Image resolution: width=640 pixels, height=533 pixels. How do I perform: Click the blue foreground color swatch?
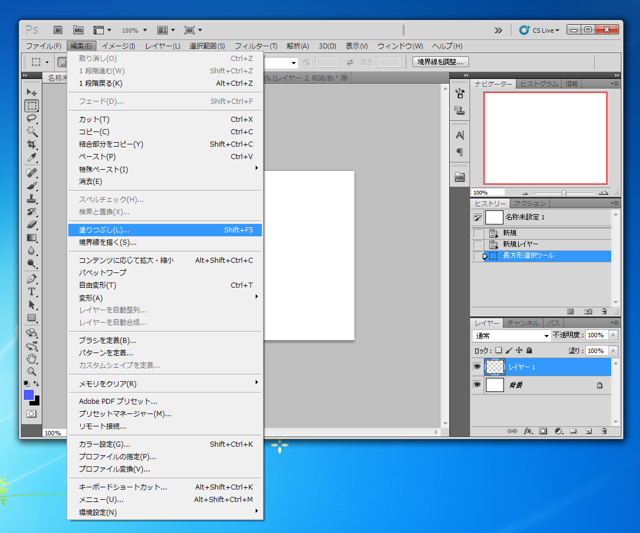(29, 395)
